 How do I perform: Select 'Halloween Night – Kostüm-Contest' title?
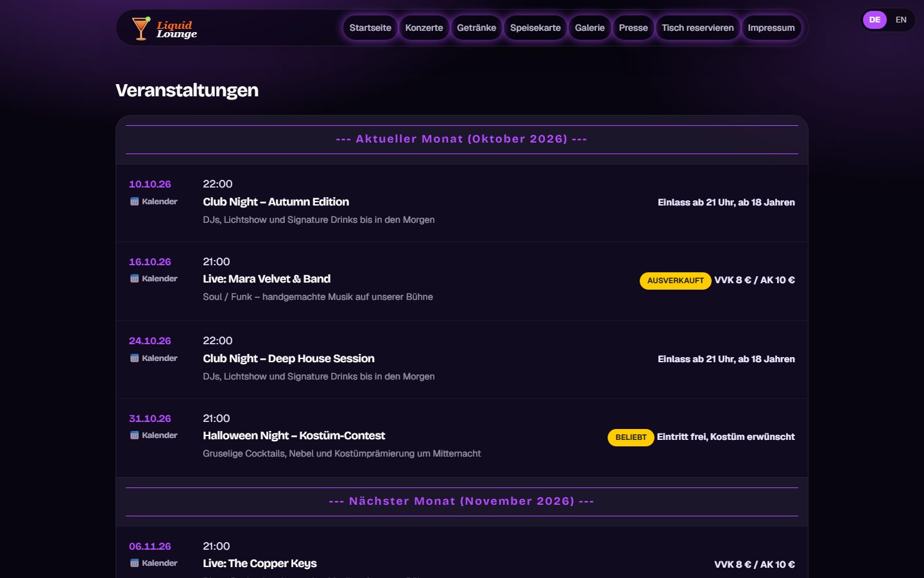[x=294, y=435]
